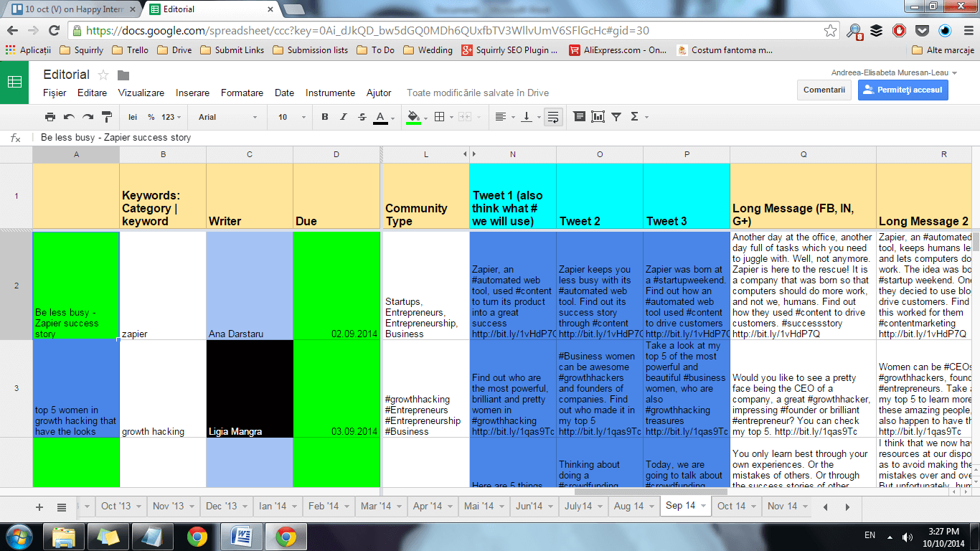Open the functions (sigma) menu
Image resolution: width=980 pixels, height=551 pixels.
638,117
